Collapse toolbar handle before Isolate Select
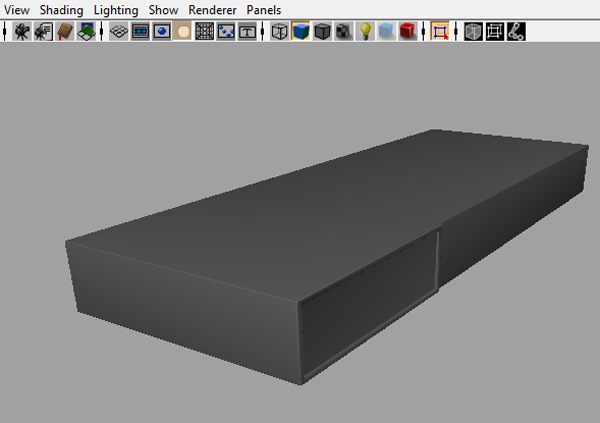 click(423, 31)
